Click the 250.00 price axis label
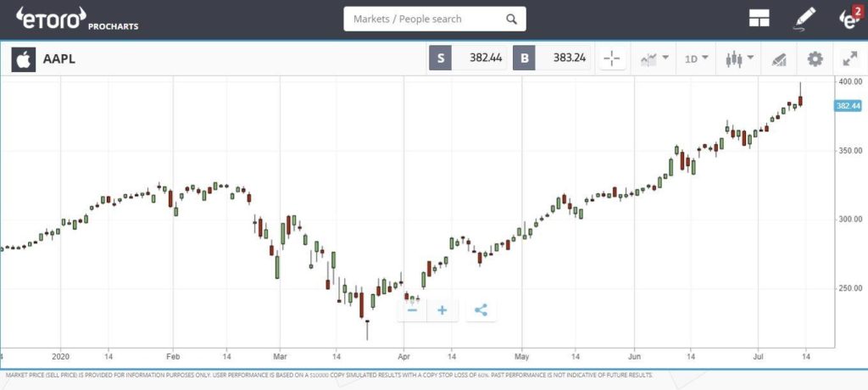The image size is (868, 390). [x=849, y=288]
